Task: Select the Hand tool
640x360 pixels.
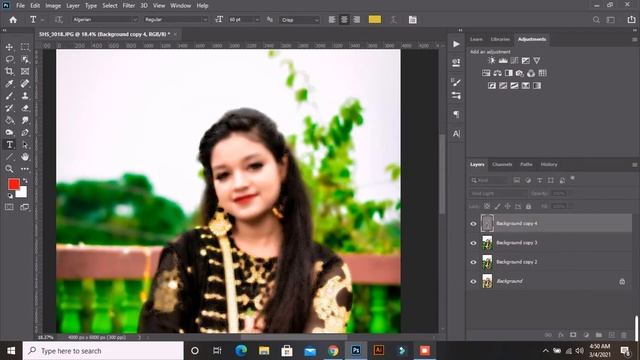Action: pos(25,157)
